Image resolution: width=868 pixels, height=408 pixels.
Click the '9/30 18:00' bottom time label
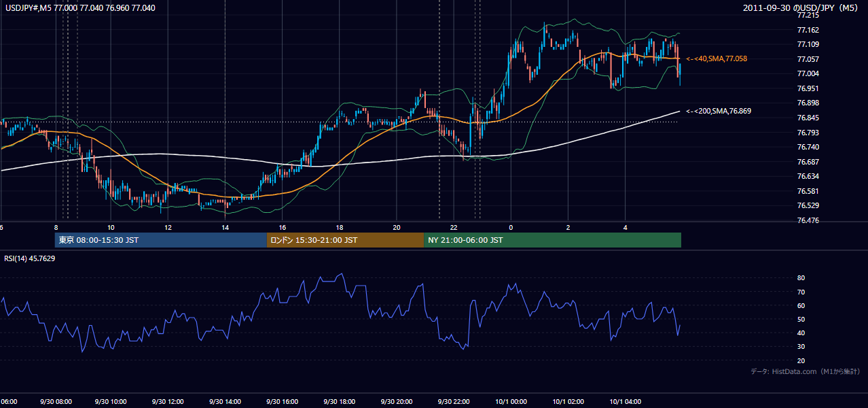point(340,402)
